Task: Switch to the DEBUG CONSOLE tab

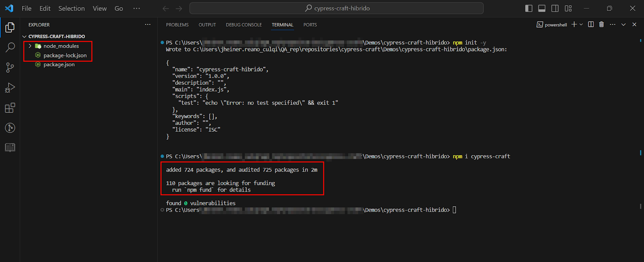Action: [x=244, y=25]
